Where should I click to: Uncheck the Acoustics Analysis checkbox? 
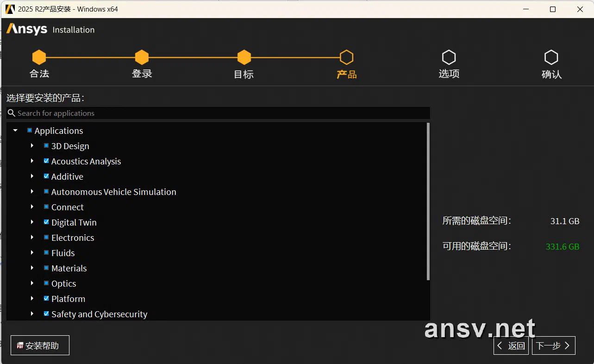click(46, 161)
